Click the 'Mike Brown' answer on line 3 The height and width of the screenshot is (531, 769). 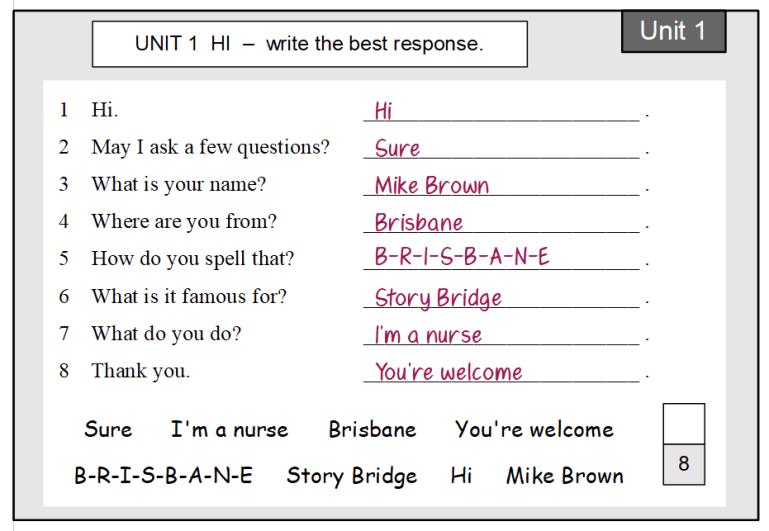coord(431,186)
